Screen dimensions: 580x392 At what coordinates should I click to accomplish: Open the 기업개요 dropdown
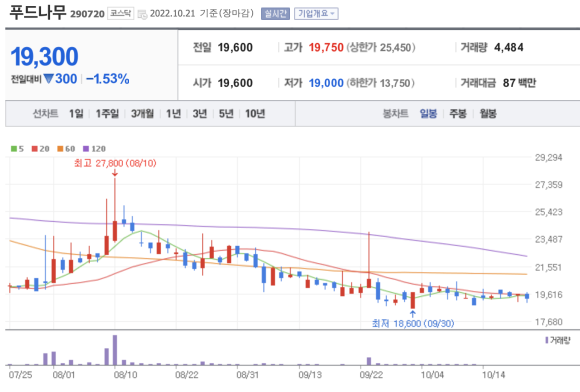tap(316, 14)
